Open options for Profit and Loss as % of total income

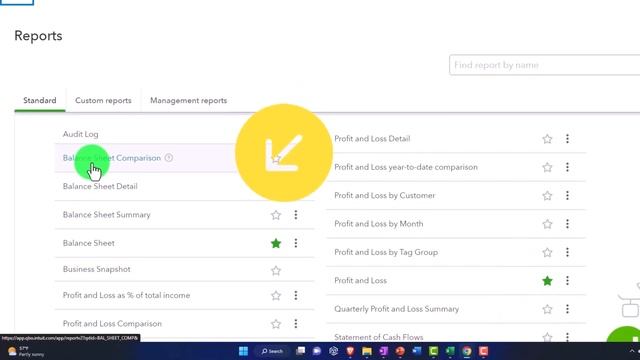click(296, 296)
